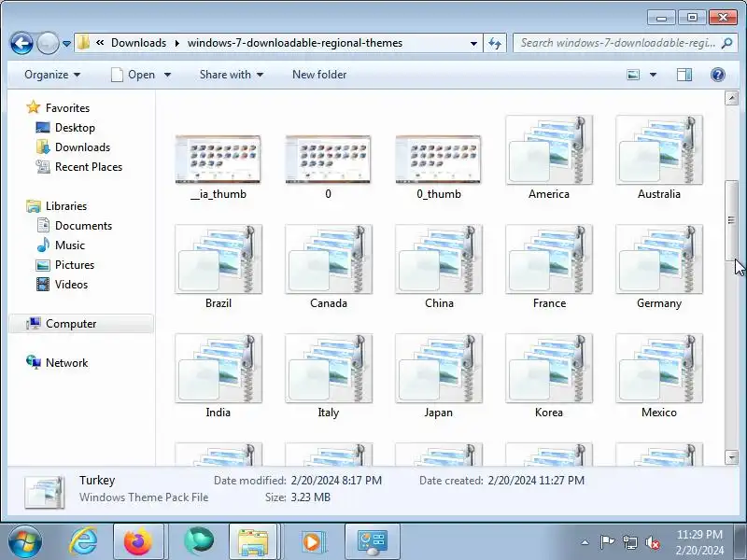Open the Organize menu

coord(52,75)
